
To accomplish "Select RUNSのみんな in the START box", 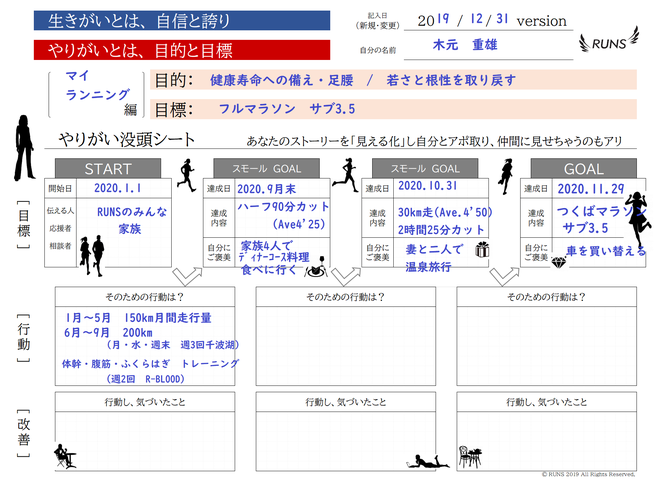I will pyautogui.click(x=132, y=212).
